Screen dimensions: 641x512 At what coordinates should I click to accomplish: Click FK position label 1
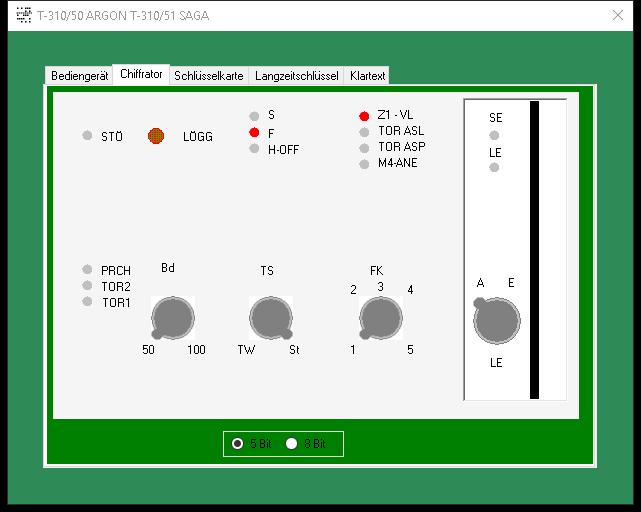point(353,350)
